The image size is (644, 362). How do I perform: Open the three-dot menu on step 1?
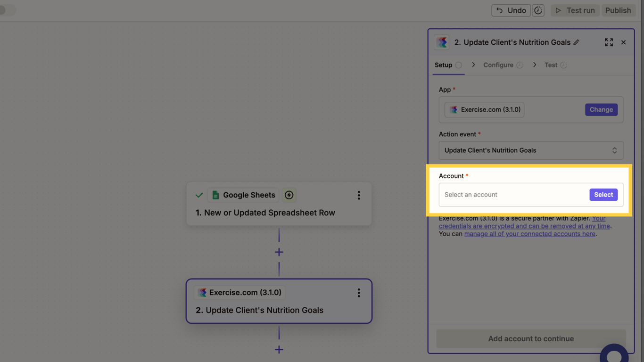(359, 195)
